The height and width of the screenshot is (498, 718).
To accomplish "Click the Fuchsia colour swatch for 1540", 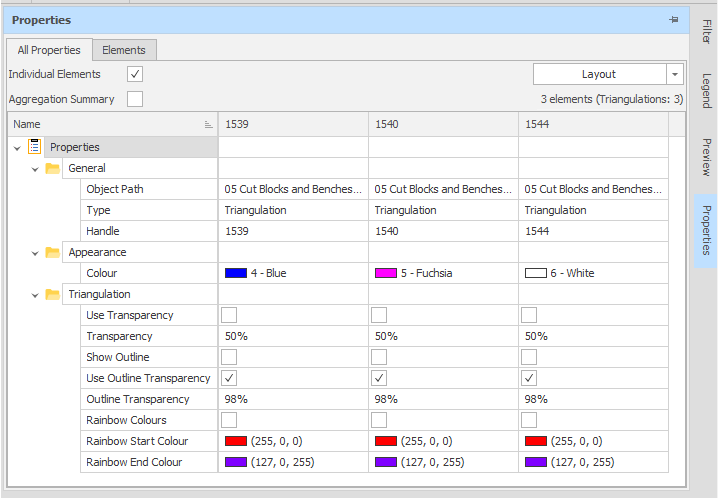I will 385,273.
